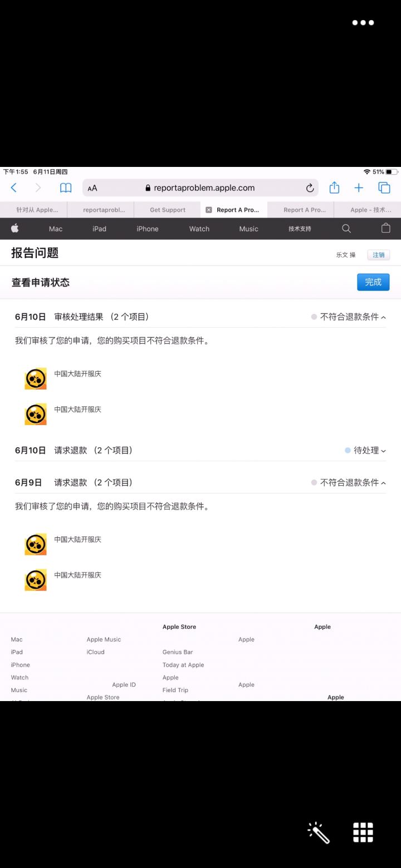The height and width of the screenshot is (868, 401).
Task: Open the Safari bookmarks book icon
Action: click(x=66, y=188)
